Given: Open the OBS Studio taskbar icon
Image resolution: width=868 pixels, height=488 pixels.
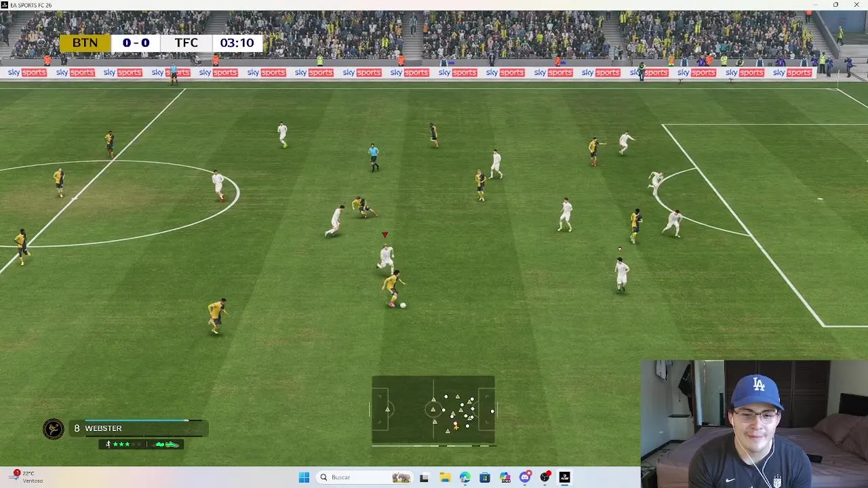Looking at the screenshot, I should pyautogui.click(x=545, y=477).
